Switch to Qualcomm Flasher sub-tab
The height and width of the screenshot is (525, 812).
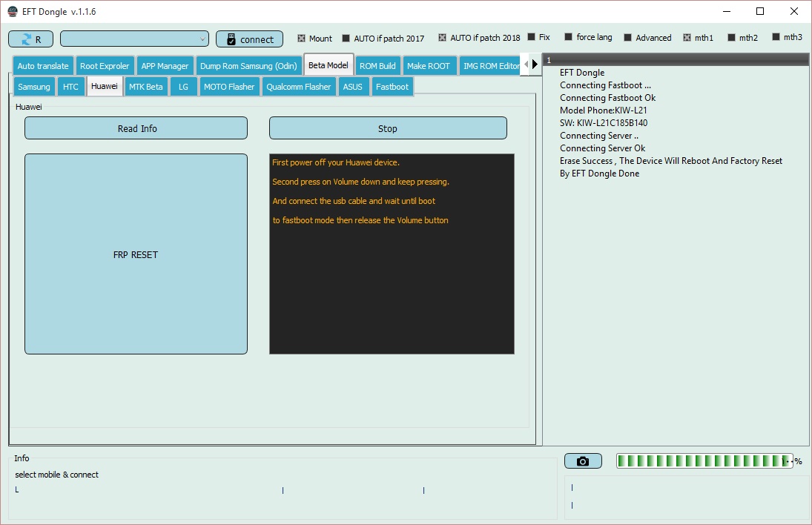(x=299, y=87)
